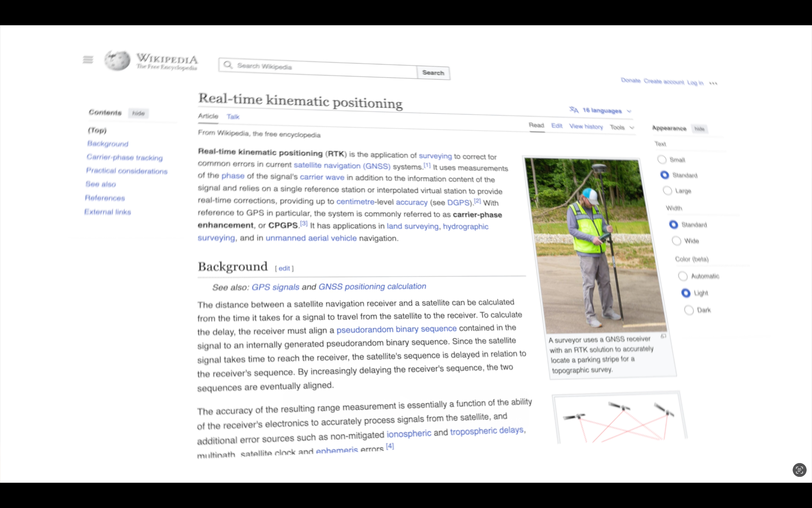Jump to (Top) in contents
Viewport: 812px width, 508px height.
coord(97,130)
